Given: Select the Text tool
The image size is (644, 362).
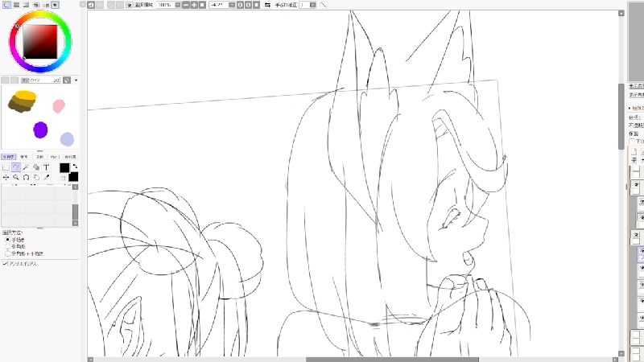Looking at the screenshot, I should pyautogui.click(x=47, y=167).
